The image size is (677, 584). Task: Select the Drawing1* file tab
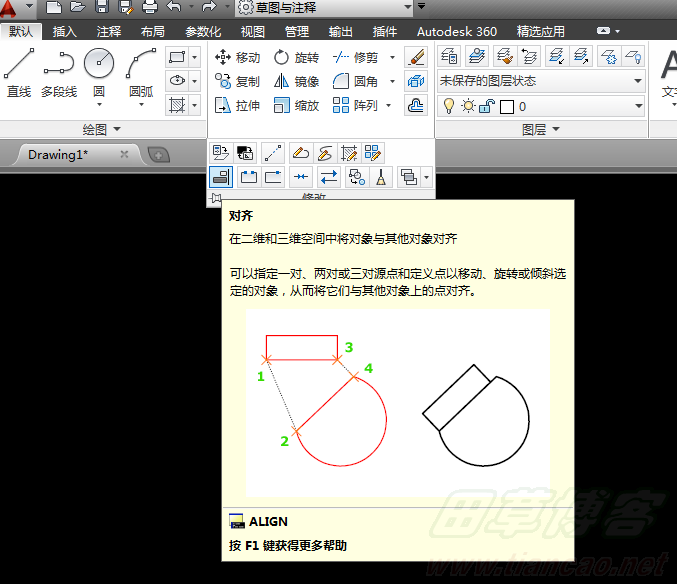point(77,155)
